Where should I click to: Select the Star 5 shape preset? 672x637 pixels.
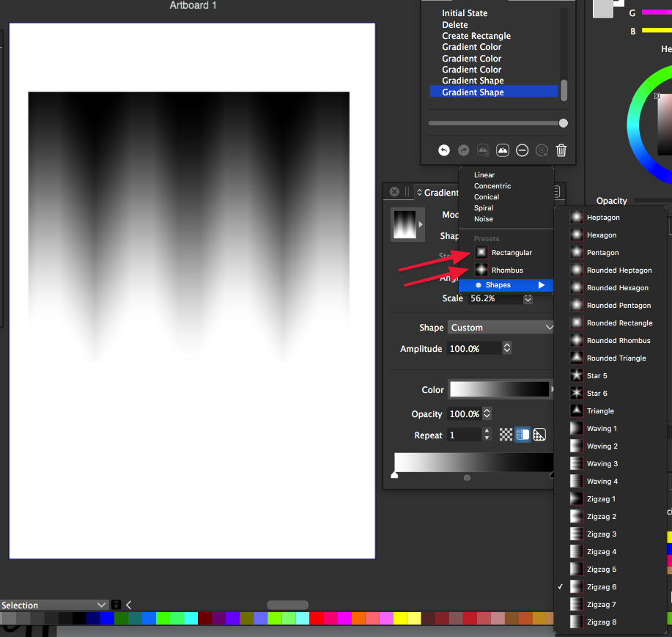(x=597, y=376)
